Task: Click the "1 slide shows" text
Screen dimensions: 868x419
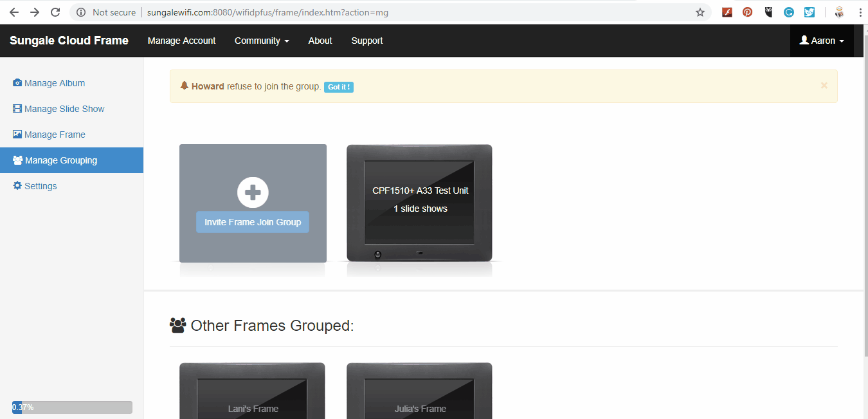Action: pos(420,209)
